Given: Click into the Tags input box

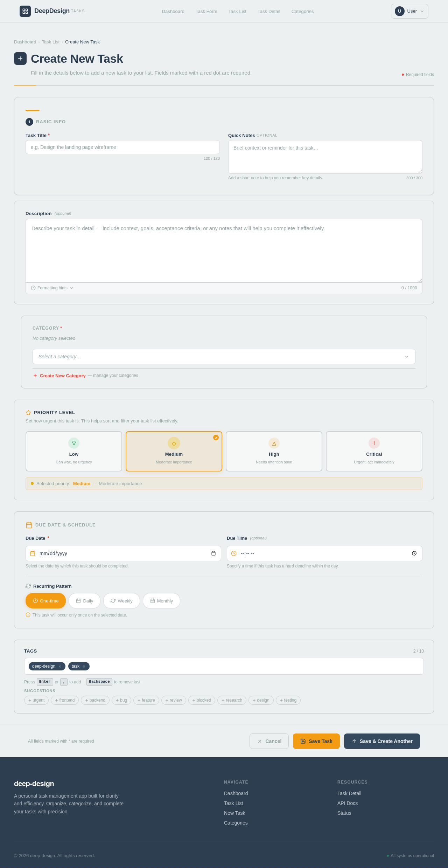Looking at the screenshot, I should point(224,666).
